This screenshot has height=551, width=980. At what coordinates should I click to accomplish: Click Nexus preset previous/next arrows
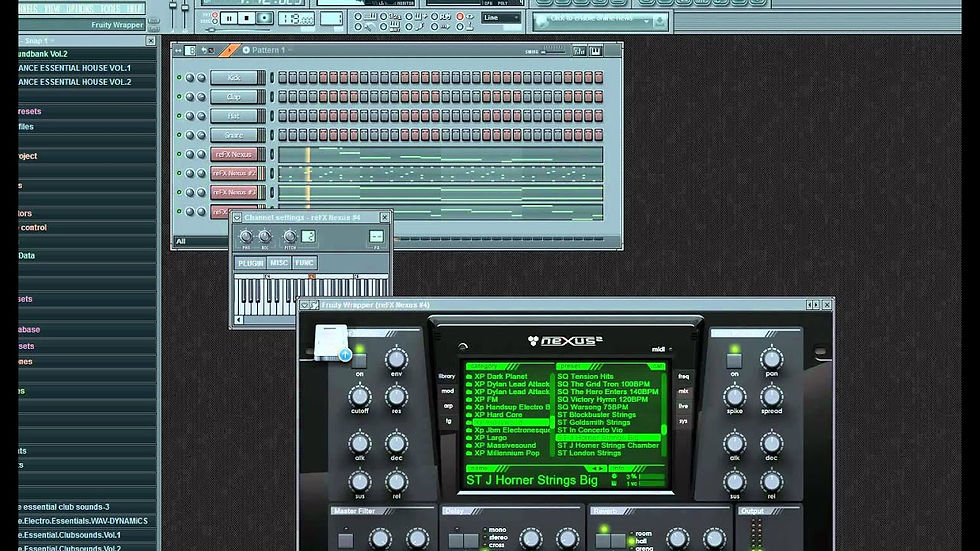pos(597,468)
